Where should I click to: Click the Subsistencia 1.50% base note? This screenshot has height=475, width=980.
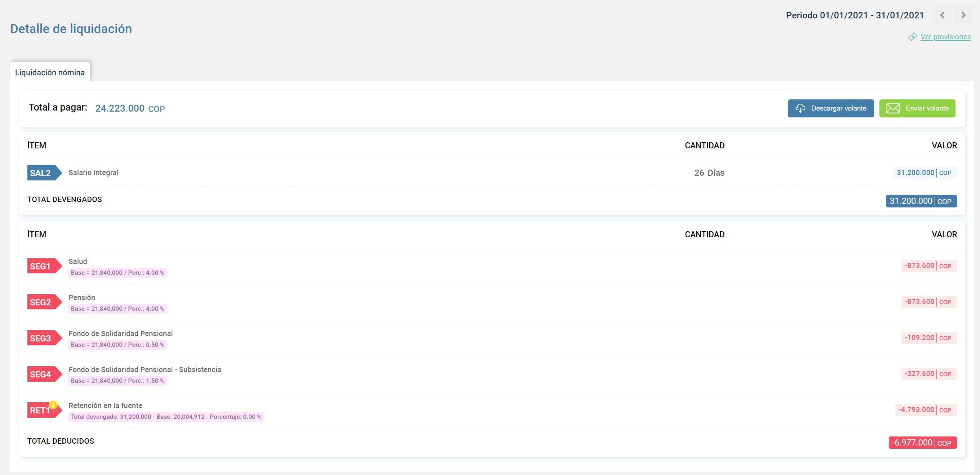pos(117,381)
